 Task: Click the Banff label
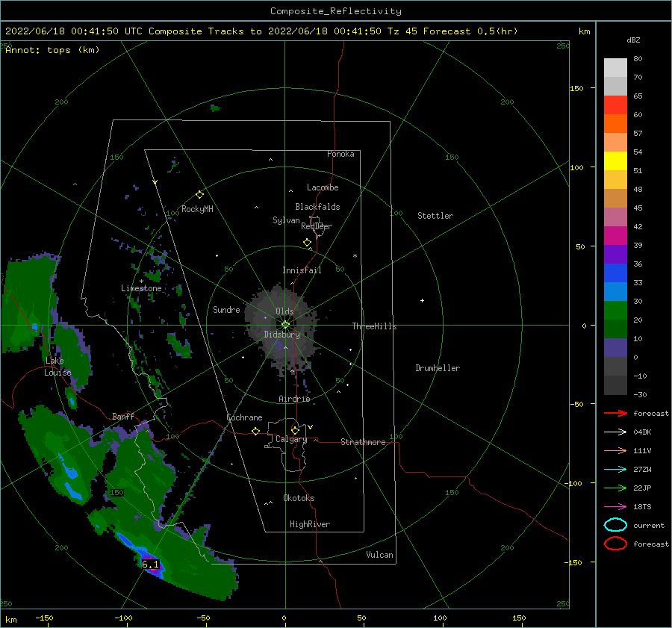point(123,416)
